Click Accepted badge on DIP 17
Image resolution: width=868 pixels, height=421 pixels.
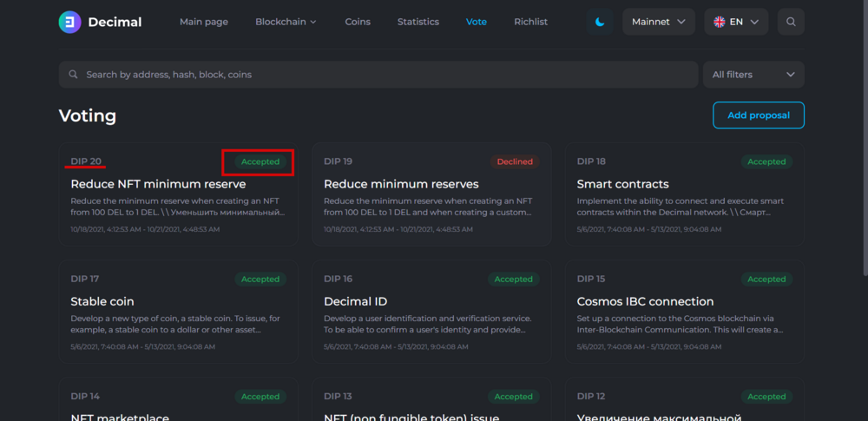tap(260, 280)
